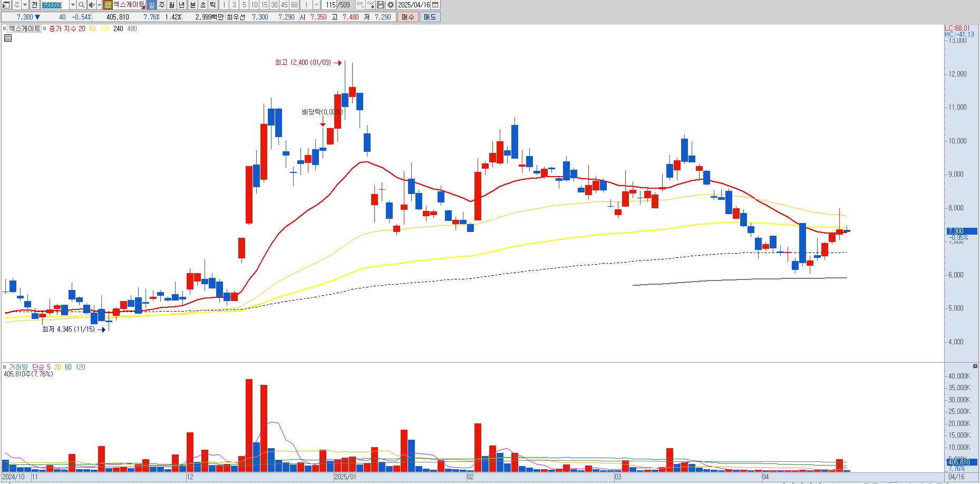Switch chart to daily 일 period

[x=151, y=5]
